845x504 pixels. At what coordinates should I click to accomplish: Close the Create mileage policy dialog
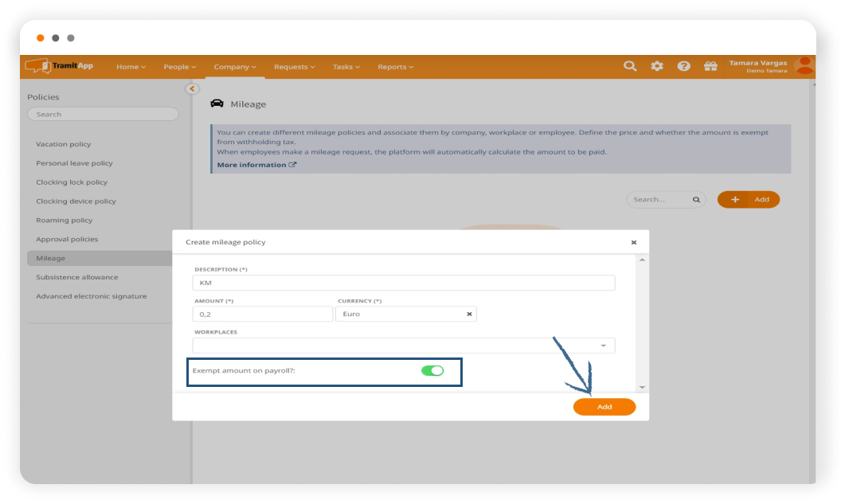point(634,242)
